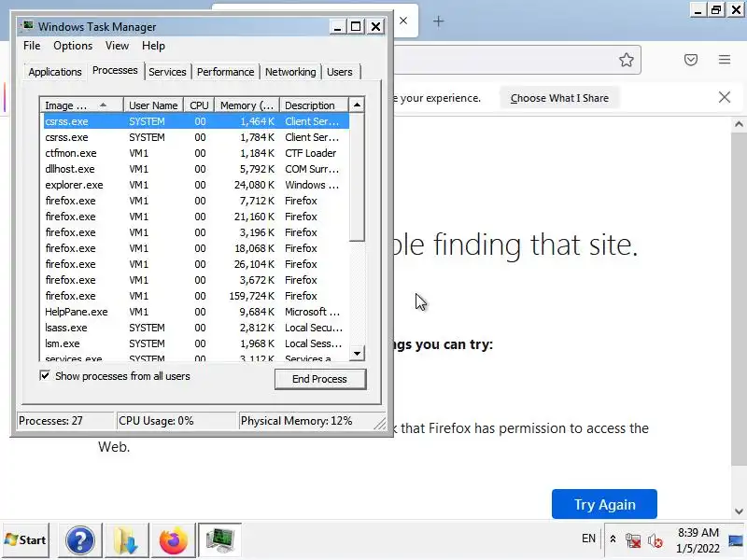This screenshot has width=747, height=560.
Task: Click process list scroll down arrow
Action: pyautogui.click(x=357, y=354)
